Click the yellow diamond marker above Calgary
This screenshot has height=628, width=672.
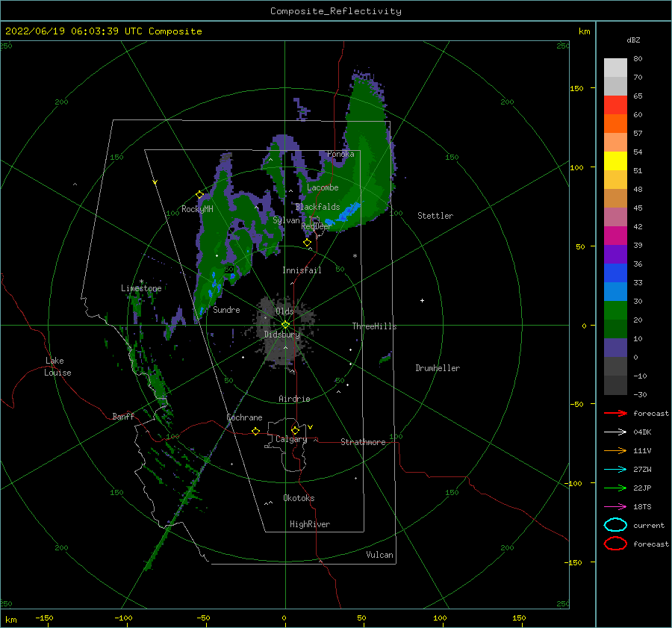(295, 430)
